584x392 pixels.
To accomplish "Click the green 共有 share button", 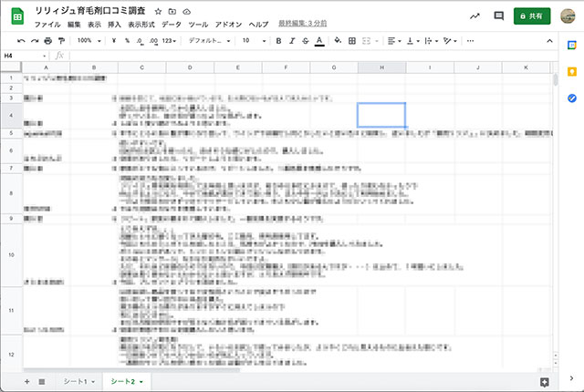I will (532, 16).
